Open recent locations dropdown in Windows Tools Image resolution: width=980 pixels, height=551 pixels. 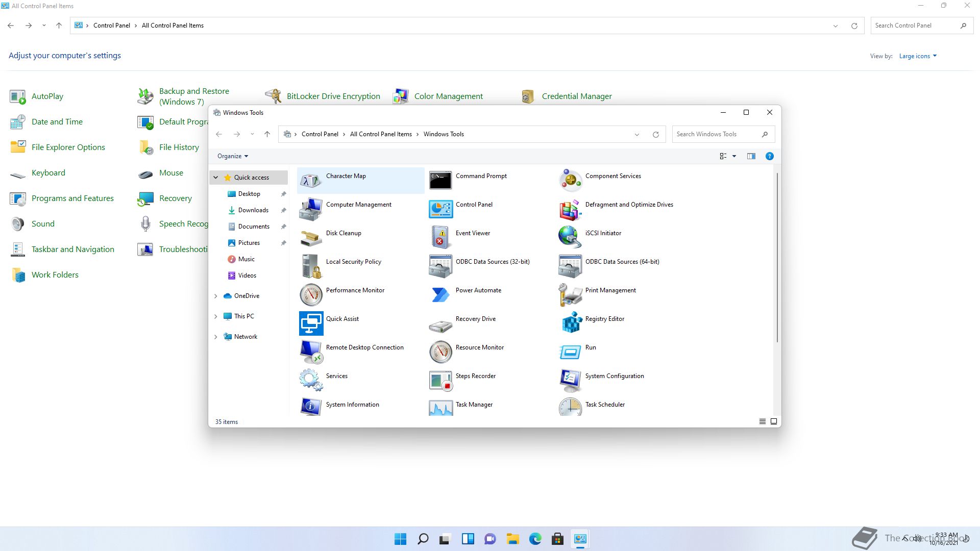[252, 134]
